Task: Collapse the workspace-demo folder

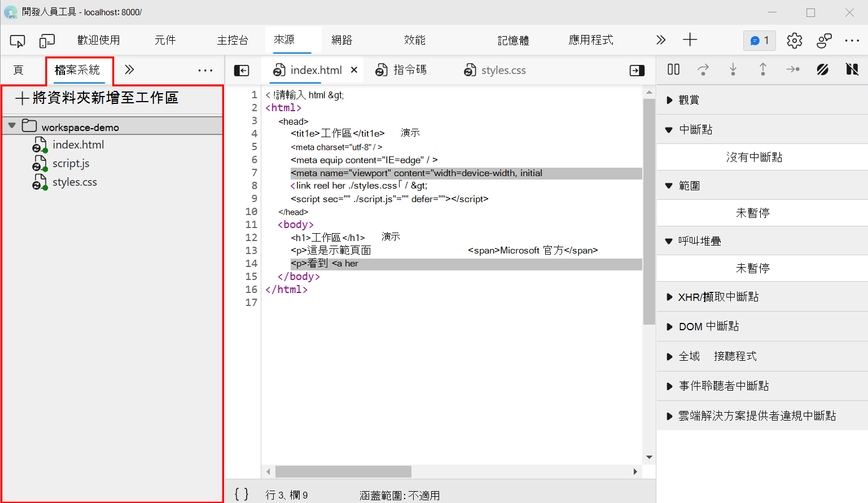Action: click(12, 126)
